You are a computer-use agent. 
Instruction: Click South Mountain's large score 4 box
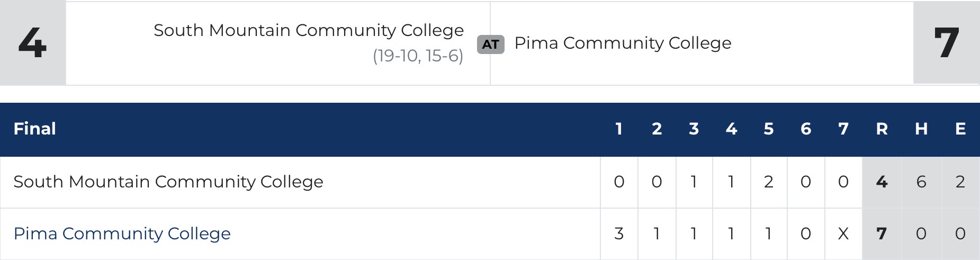click(32, 42)
